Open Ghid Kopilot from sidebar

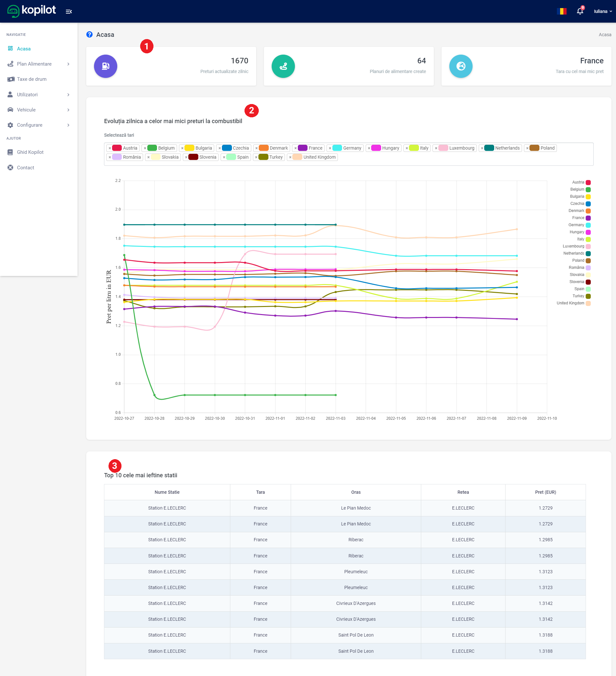click(30, 152)
